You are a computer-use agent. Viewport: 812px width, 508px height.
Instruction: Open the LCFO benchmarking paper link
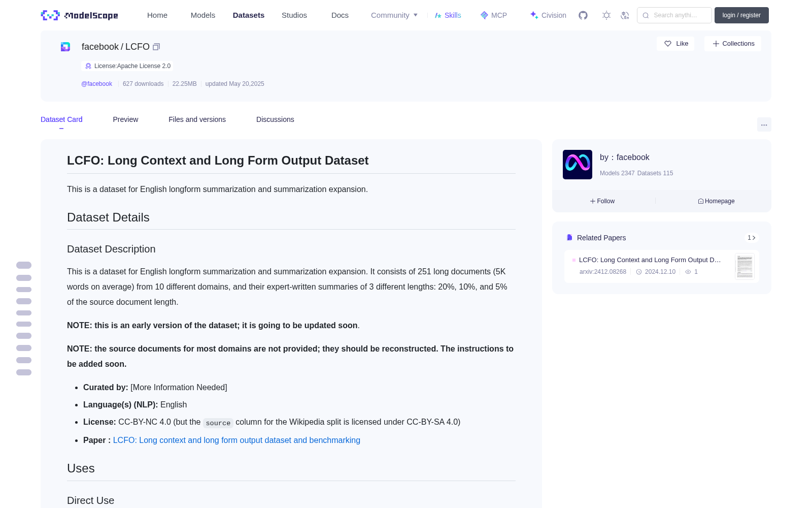236,440
